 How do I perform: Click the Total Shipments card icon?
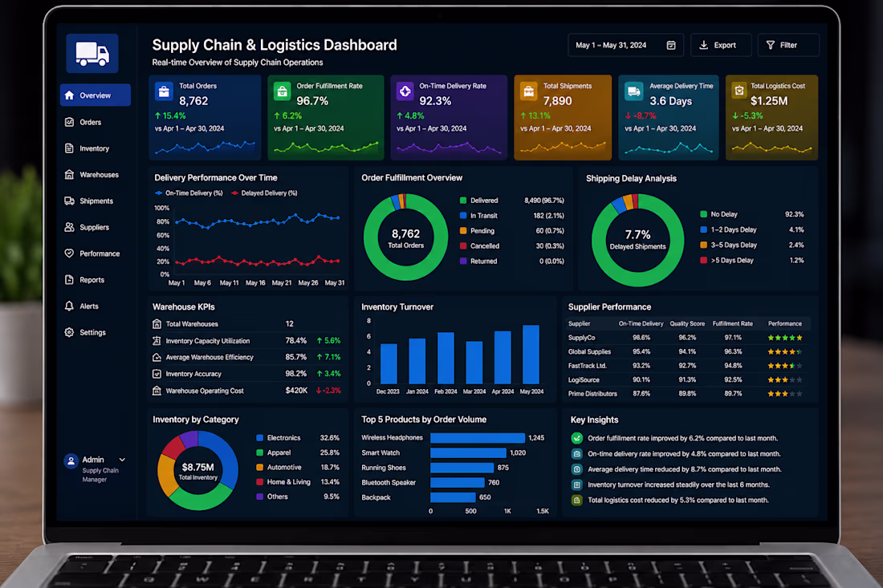(528, 91)
